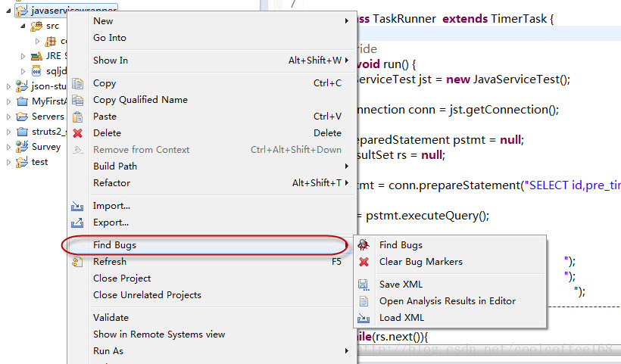Click the red Delete X icon
The image size is (621, 364).
coord(77,133)
